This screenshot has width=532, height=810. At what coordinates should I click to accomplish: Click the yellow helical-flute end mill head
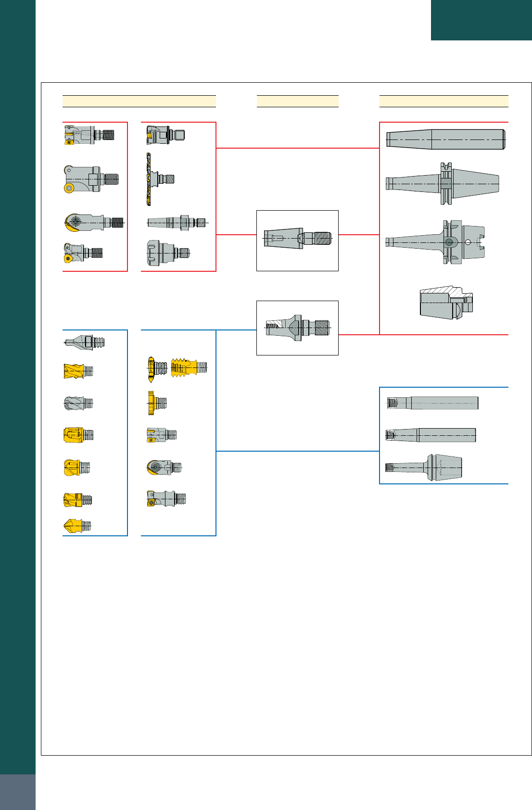click(x=78, y=371)
